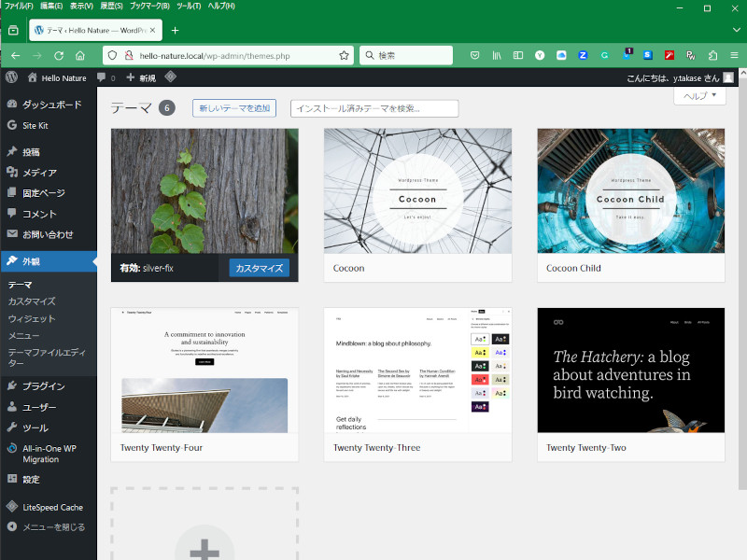Click the browser back arrow

pyautogui.click(x=14, y=56)
